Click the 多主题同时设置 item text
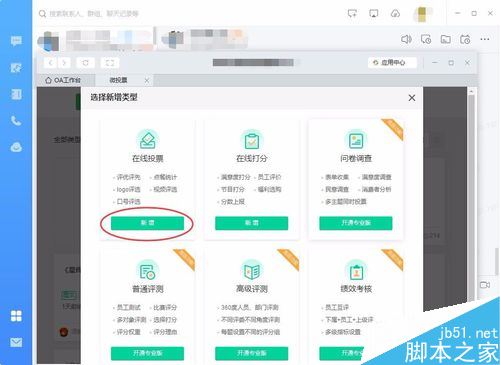The height and width of the screenshot is (365, 500). (x=346, y=202)
